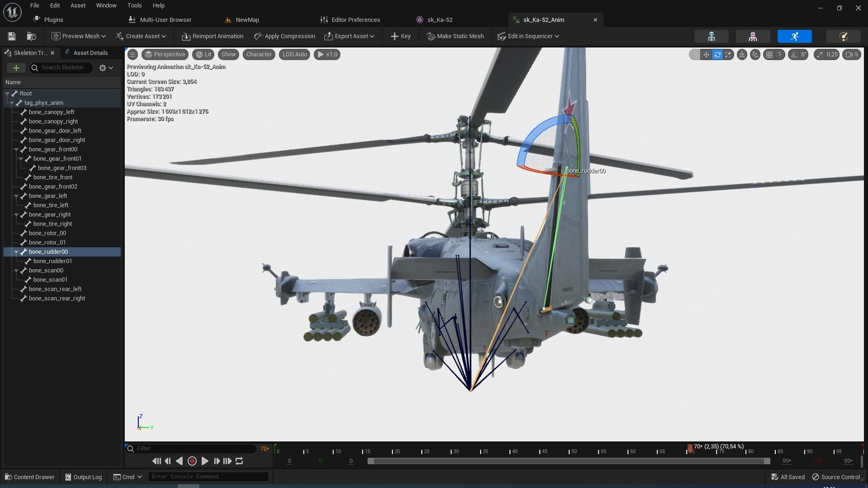This screenshot has width=868, height=488.
Task: Open viewport hamburger options menu
Action: 132,54
